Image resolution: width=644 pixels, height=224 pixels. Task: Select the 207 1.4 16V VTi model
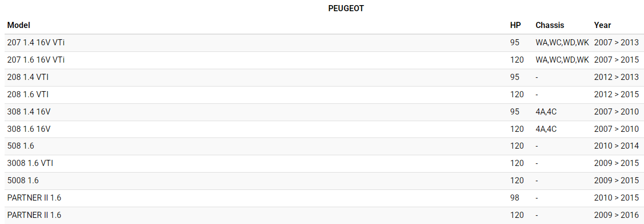point(36,43)
